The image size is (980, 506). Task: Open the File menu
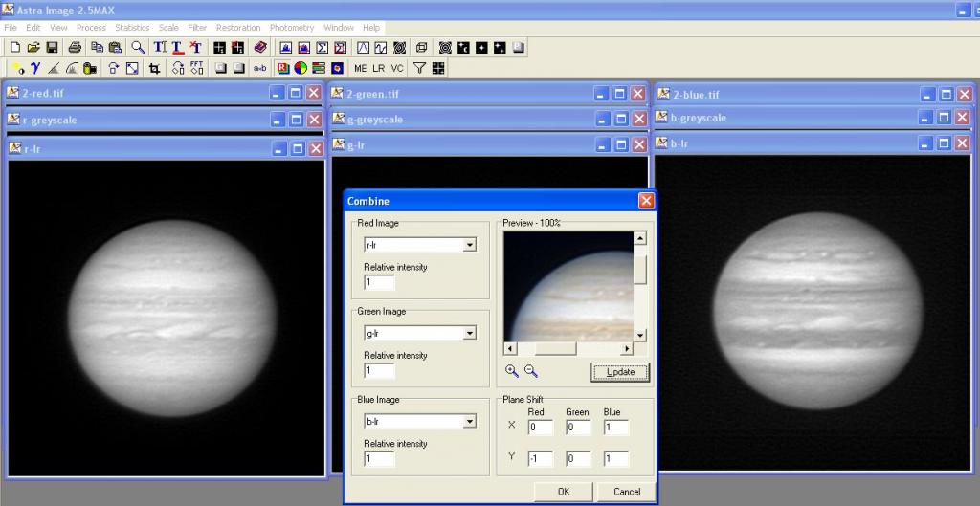click(x=10, y=28)
